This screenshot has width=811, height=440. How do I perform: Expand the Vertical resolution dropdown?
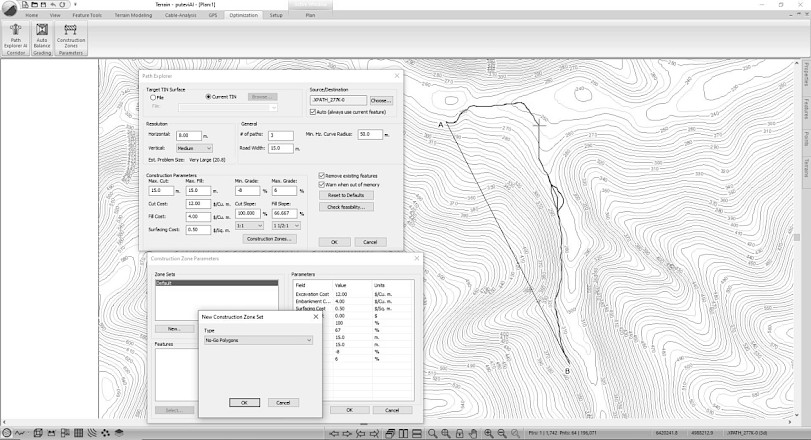pos(194,148)
